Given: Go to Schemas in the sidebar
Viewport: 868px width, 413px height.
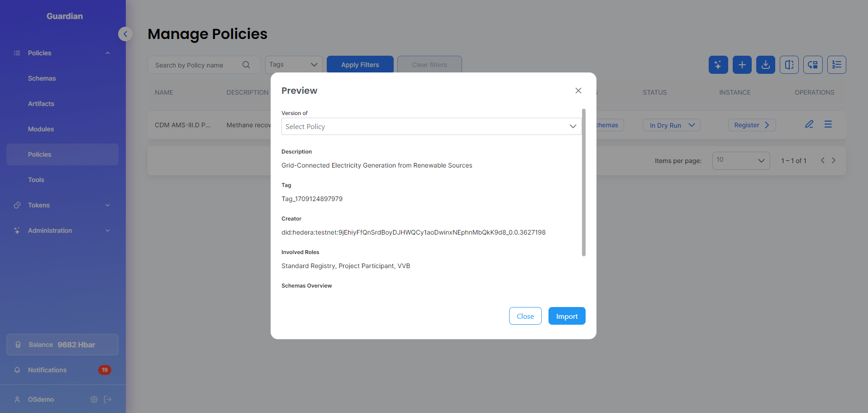Looking at the screenshot, I should (42, 78).
